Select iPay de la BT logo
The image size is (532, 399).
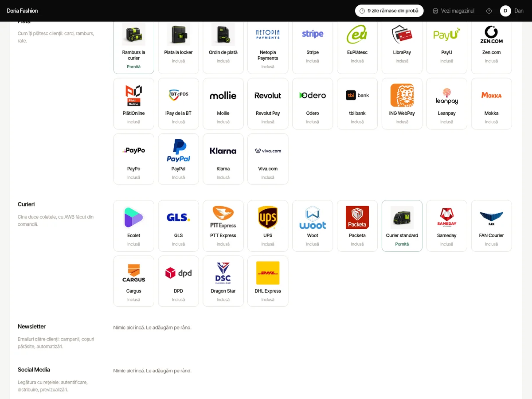click(x=179, y=95)
